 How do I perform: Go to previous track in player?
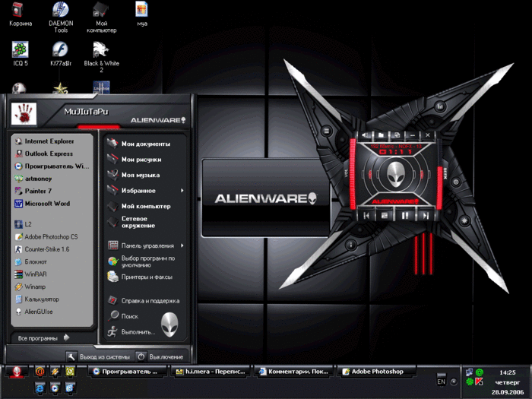[366, 215]
